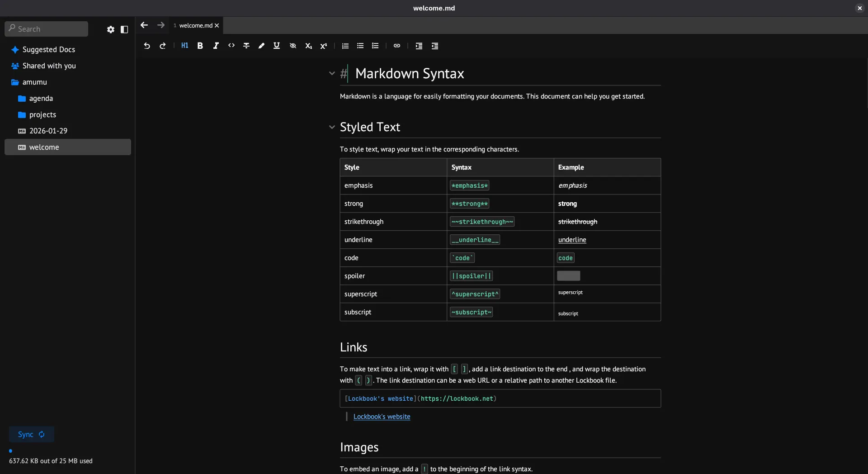Navigate forward with right arrow
This screenshot has width=868, height=474.
point(161,25)
